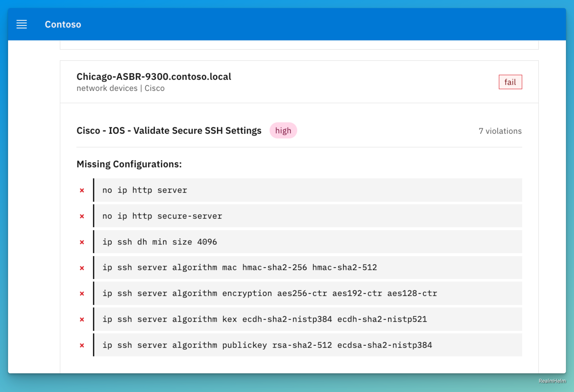Image resolution: width=574 pixels, height=392 pixels.
Task: Click the red X beside the kex algorithm violation
Action: point(82,319)
